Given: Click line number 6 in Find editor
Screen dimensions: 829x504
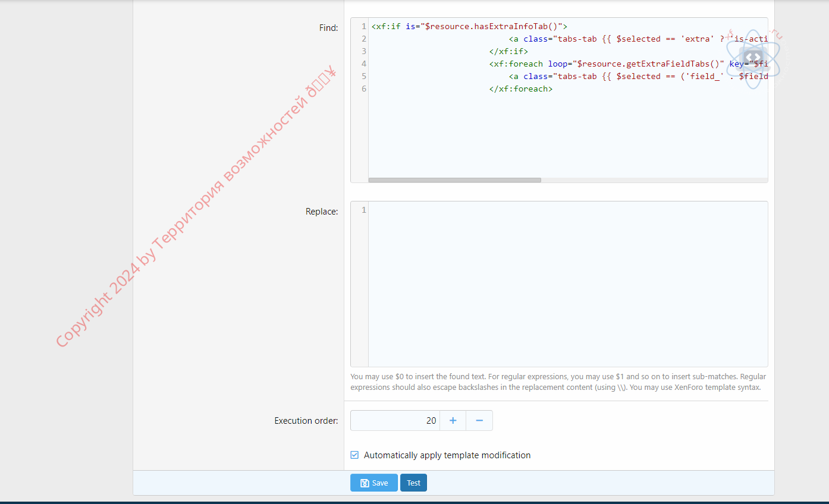Looking at the screenshot, I should [364, 89].
